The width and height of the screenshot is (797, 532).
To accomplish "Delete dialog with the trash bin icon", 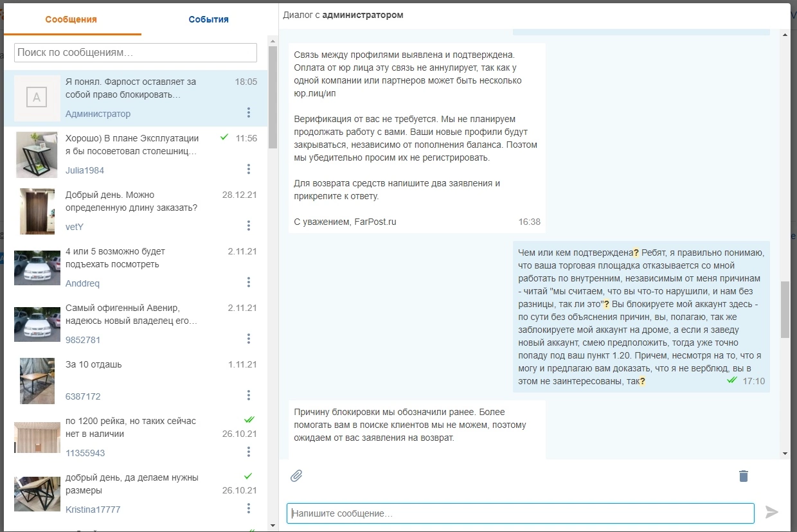I will 744,476.
